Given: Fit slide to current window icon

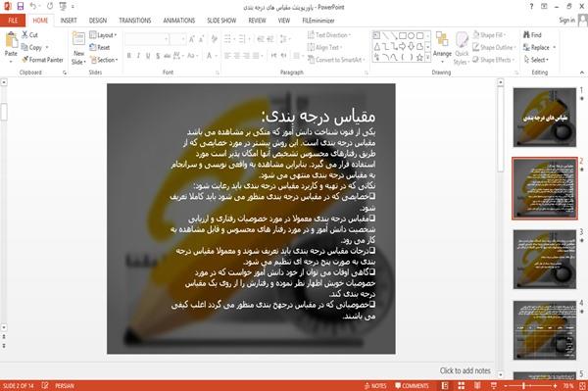Looking at the screenshot, I should point(582,386).
